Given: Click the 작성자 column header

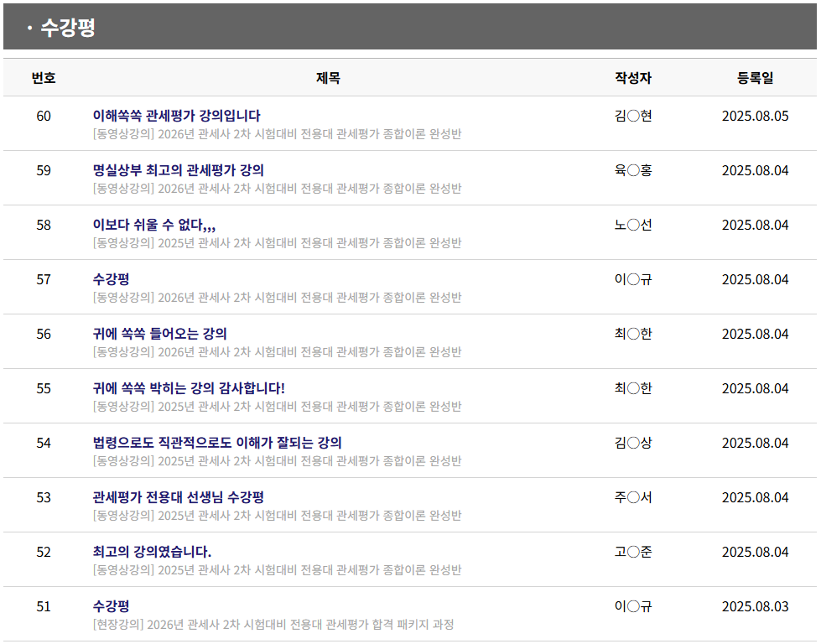Looking at the screenshot, I should point(633,78).
